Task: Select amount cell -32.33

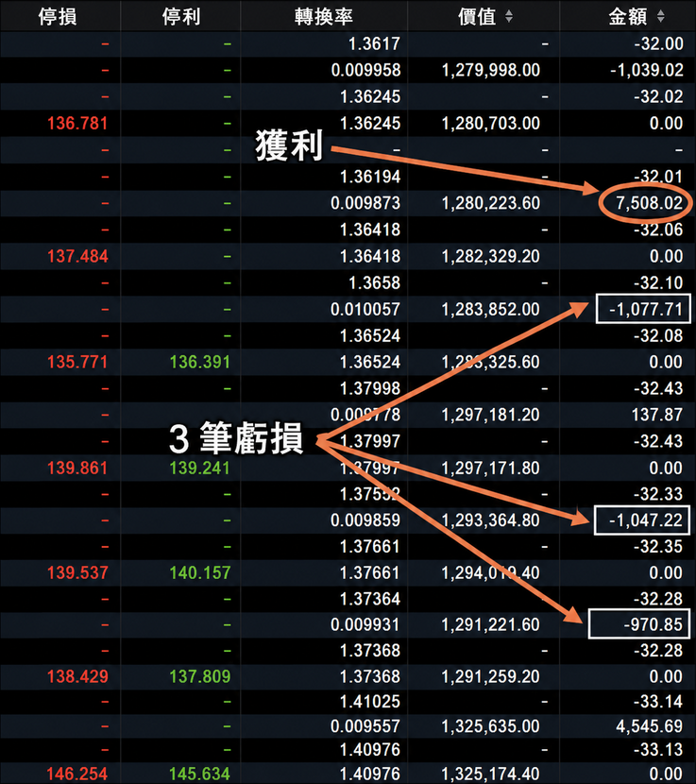Action: tap(658, 494)
